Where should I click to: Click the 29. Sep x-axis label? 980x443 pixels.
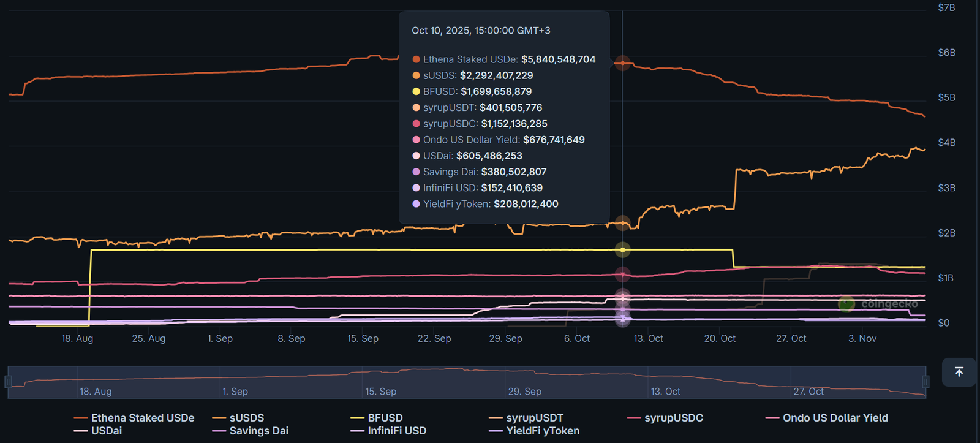[506, 338]
